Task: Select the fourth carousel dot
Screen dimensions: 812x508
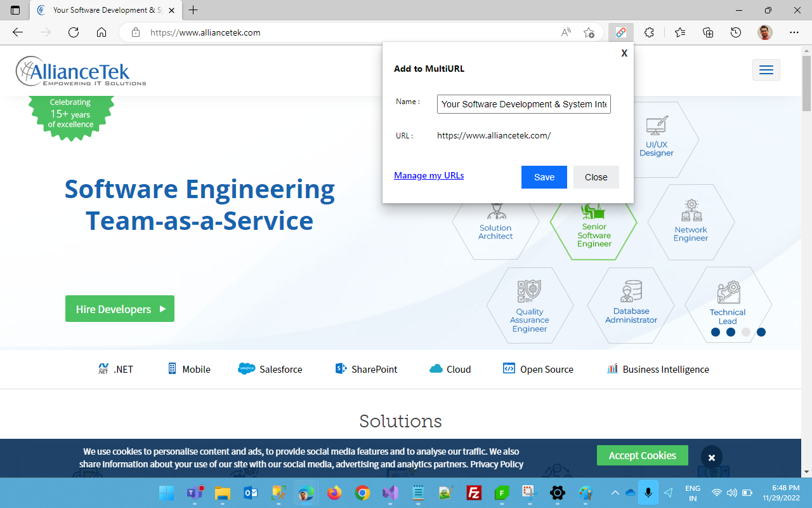Action: 761,331
